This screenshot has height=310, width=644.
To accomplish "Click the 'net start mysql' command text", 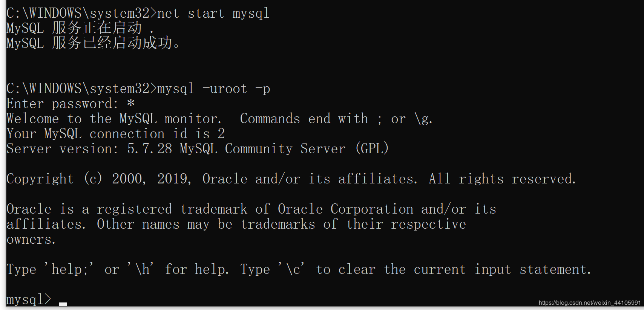I will point(213,14).
